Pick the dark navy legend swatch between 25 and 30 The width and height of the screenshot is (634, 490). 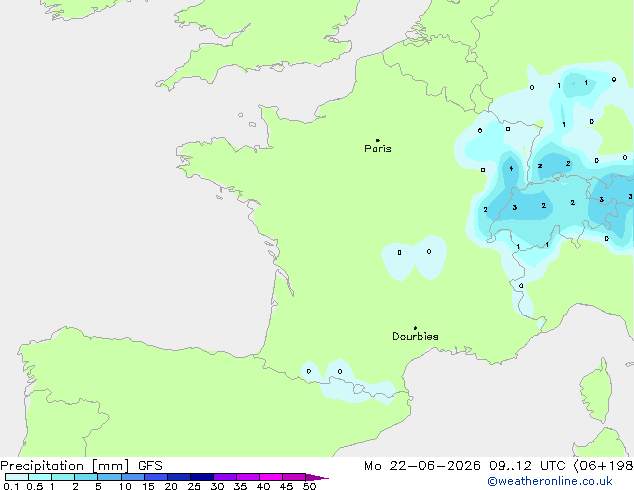[202, 477]
